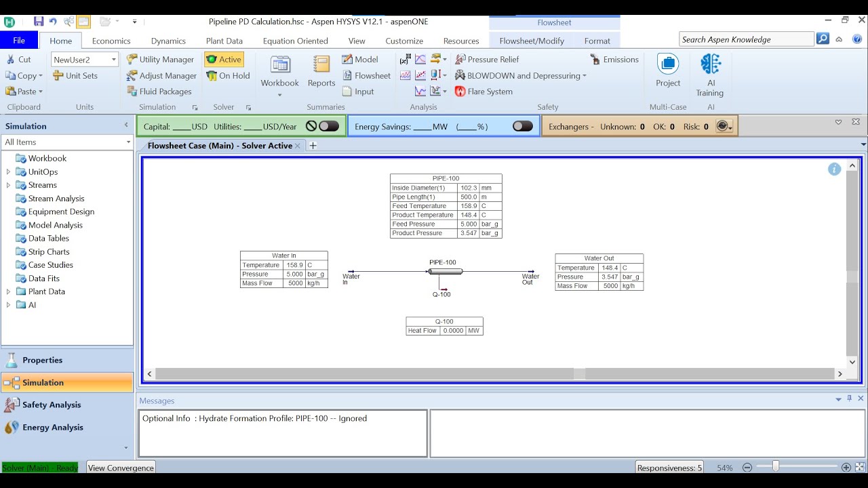This screenshot has width=868, height=488.
Task: Switch to the Energy Analysis environment
Action: [67, 427]
